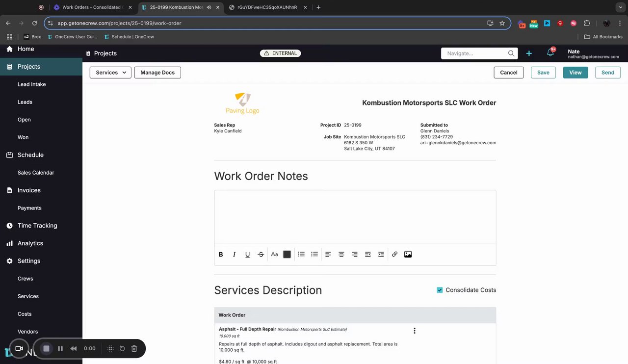Click the plus icon next to Navigate

529,53
